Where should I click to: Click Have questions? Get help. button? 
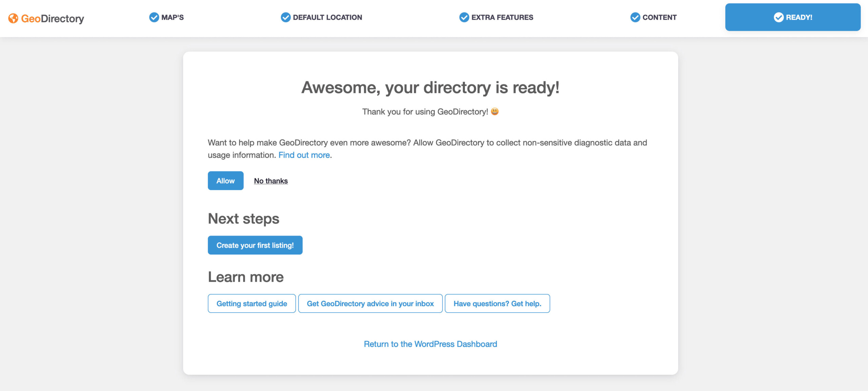click(497, 303)
